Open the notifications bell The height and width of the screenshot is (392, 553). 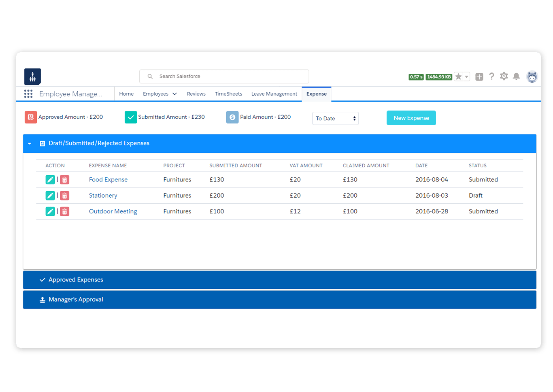click(x=516, y=77)
